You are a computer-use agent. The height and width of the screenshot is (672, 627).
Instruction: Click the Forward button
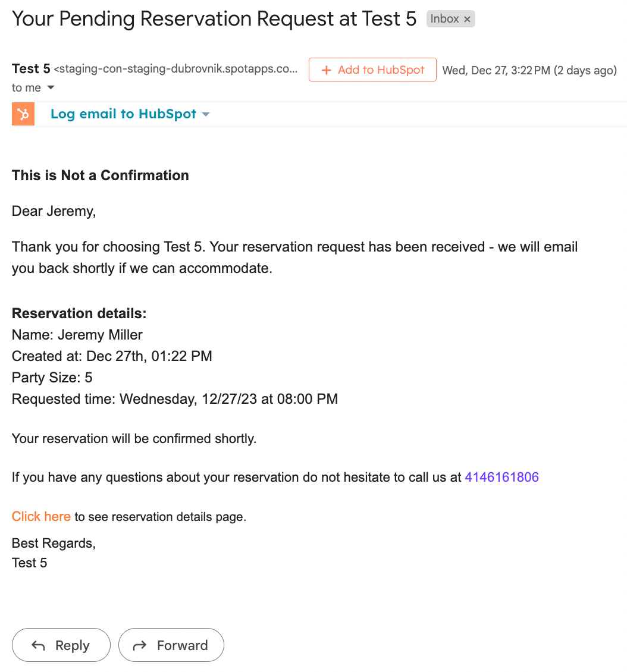coord(171,645)
